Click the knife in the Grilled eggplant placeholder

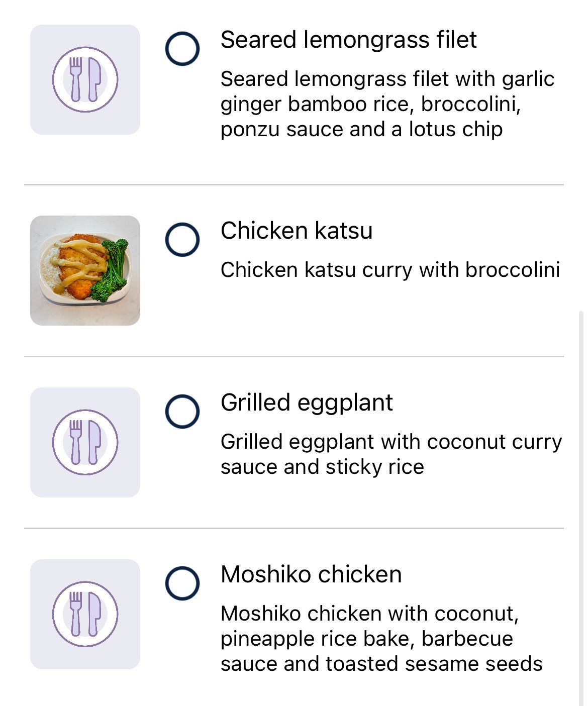94,442
